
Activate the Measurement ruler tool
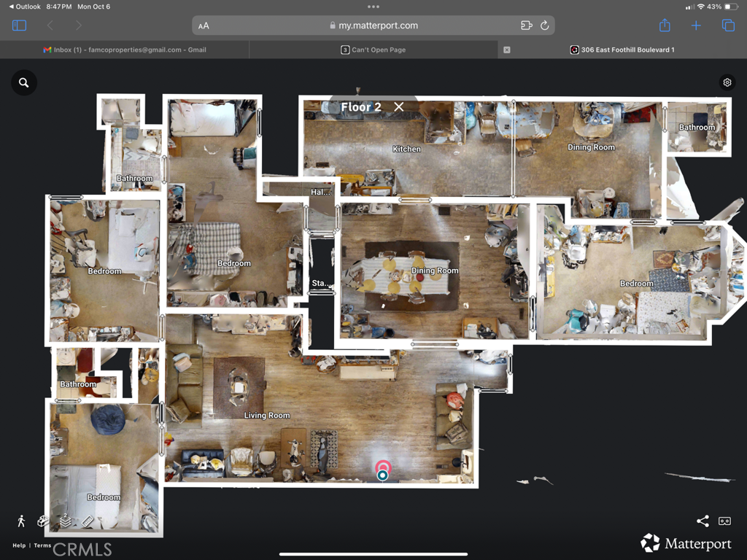pos(88,521)
